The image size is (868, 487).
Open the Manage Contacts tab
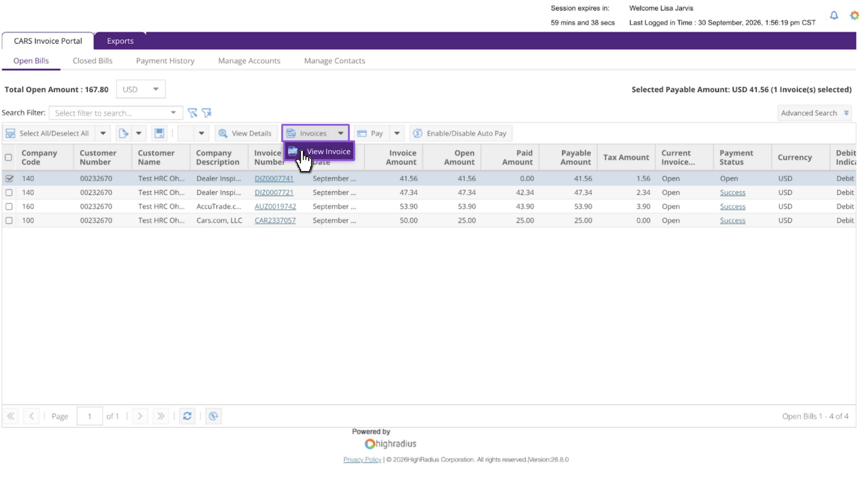334,61
